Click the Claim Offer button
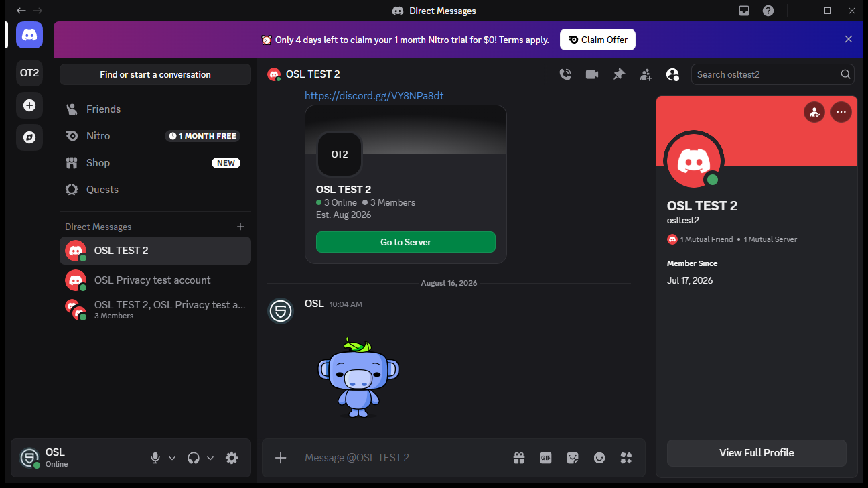This screenshot has width=868, height=488. point(597,40)
